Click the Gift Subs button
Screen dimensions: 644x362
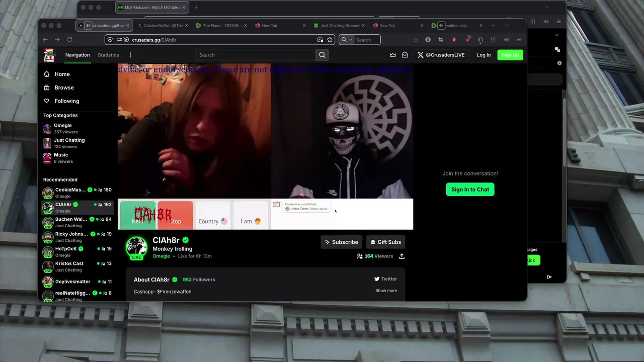point(386,242)
